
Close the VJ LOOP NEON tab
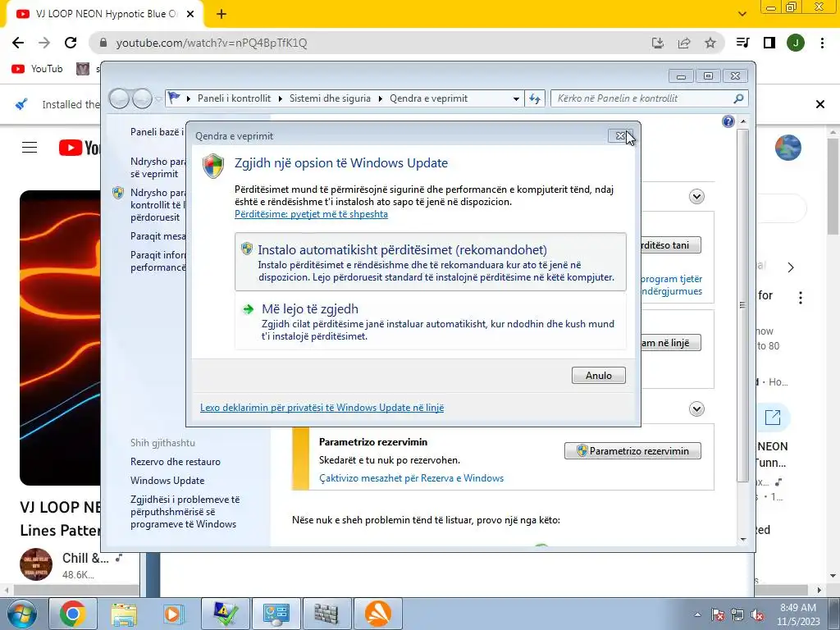[190, 14]
